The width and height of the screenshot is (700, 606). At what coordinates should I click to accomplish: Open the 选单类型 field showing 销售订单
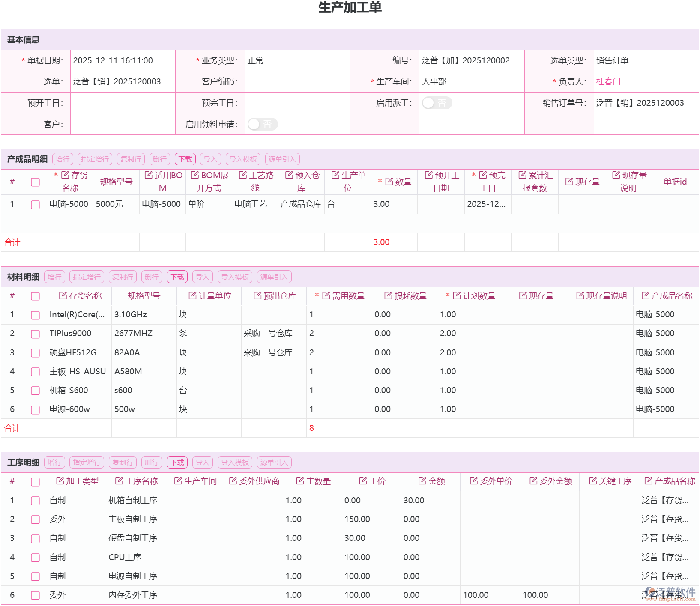(645, 60)
